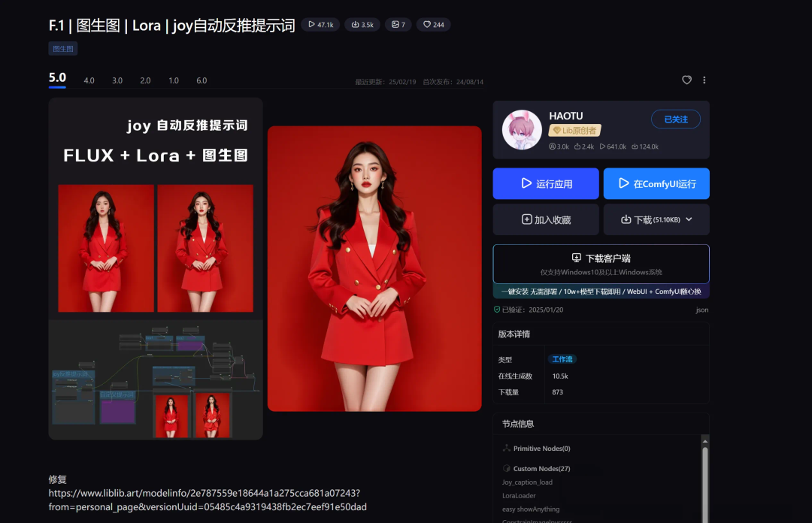812x523 pixels.
Task: Click the 最近更新 25/02/19 date text
Action: (x=386, y=82)
